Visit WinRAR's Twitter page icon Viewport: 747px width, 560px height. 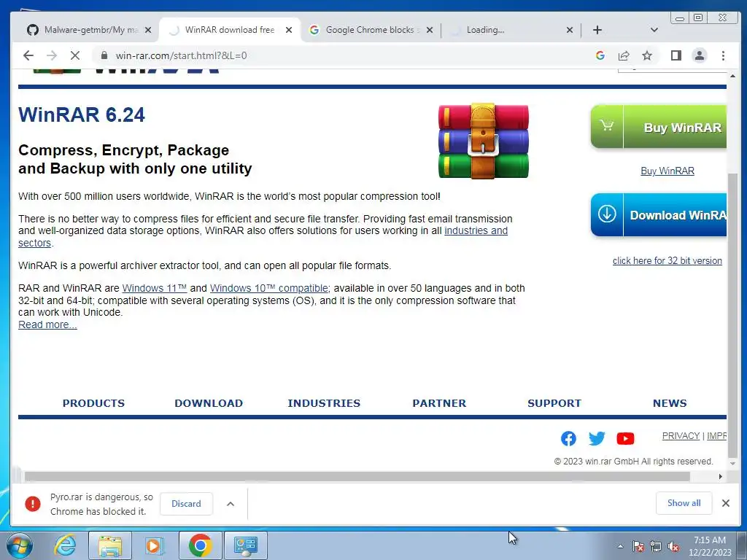[x=597, y=438]
